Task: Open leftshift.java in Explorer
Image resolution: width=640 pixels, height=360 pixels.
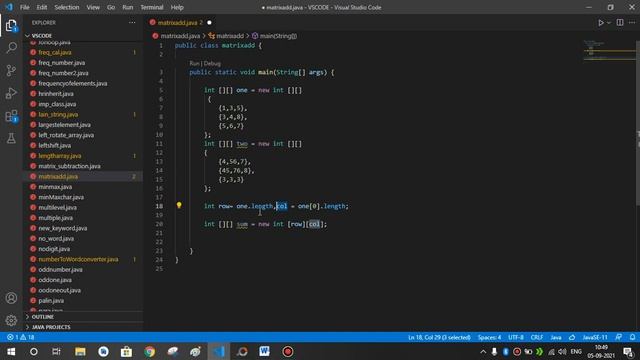Action: [55, 145]
